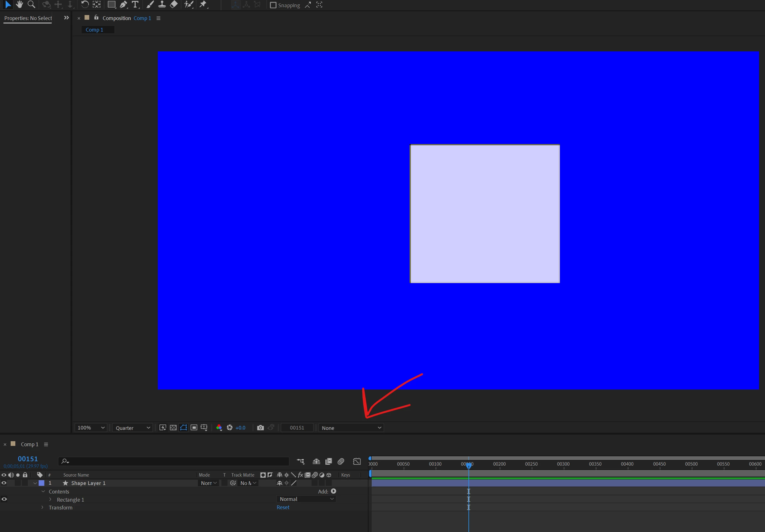Click the timeline layer search field
The height and width of the screenshot is (532, 765).
pyautogui.click(x=177, y=461)
